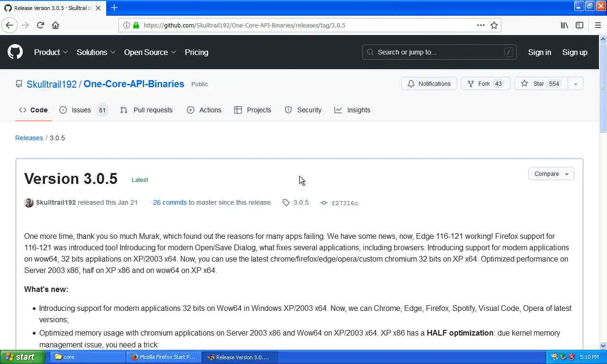Switch to the Actions tab
This screenshot has width=607, height=364.
coord(204,110)
